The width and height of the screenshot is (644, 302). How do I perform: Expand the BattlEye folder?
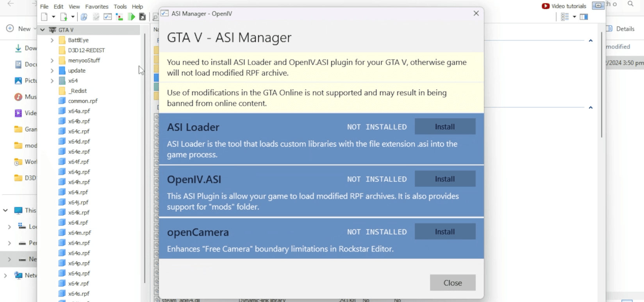(x=52, y=40)
